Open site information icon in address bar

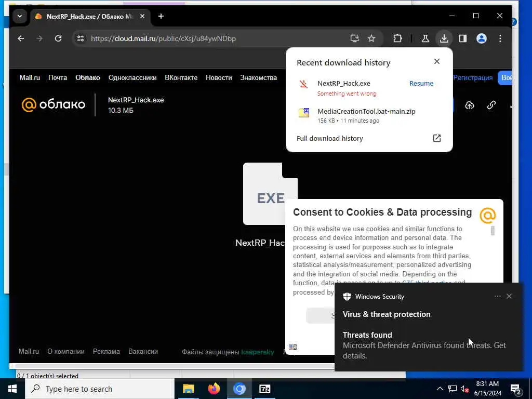point(81,38)
